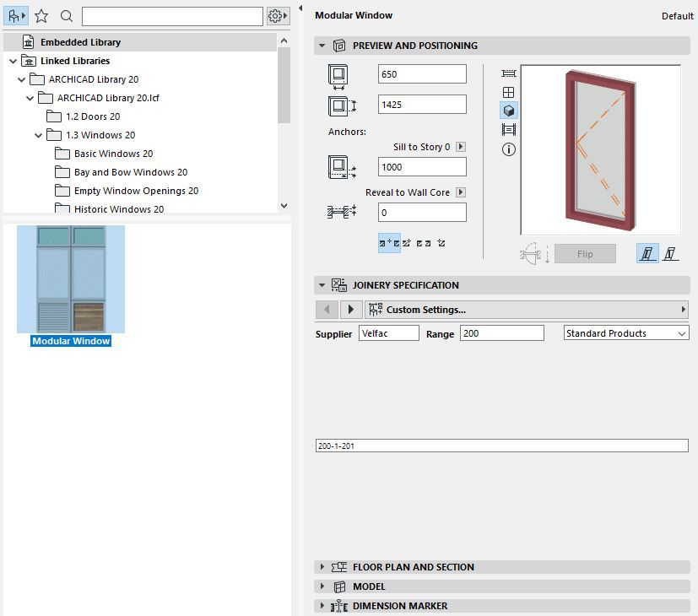Go to previous custom settings page

coord(327,310)
